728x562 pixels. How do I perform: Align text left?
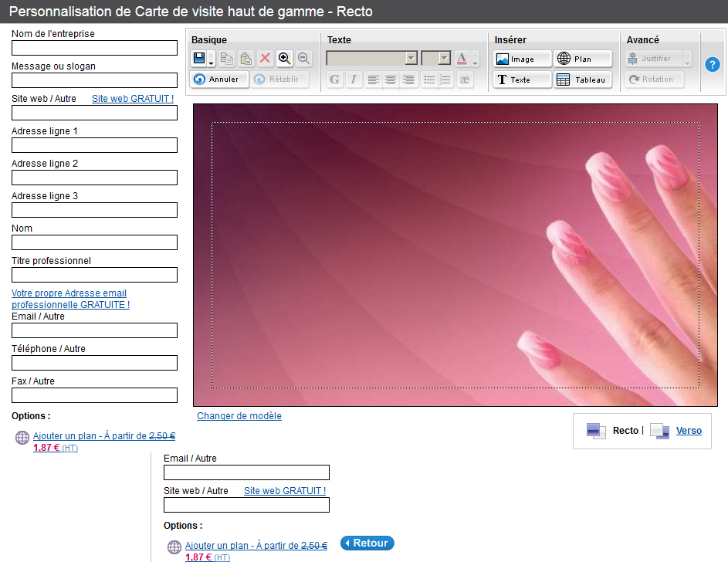click(x=374, y=80)
